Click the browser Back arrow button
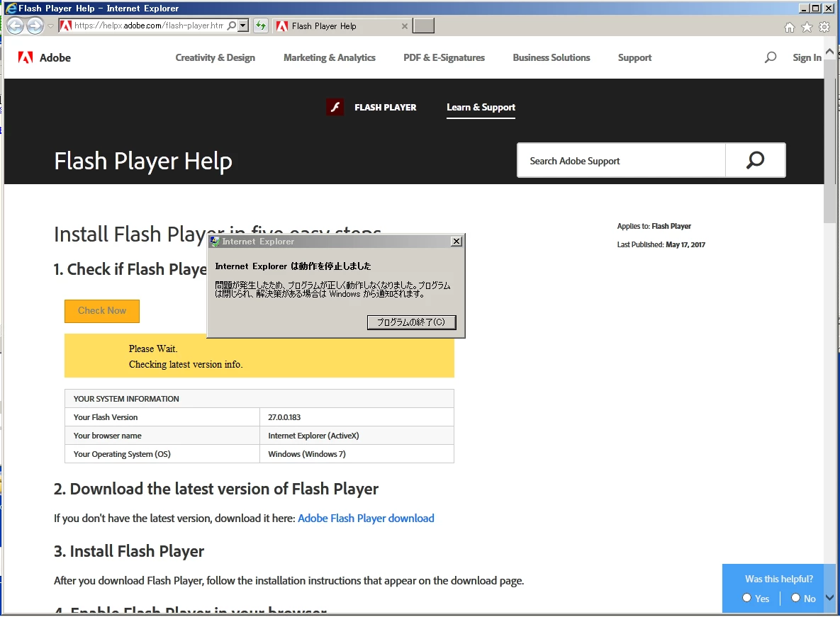The width and height of the screenshot is (840, 617). click(x=15, y=26)
